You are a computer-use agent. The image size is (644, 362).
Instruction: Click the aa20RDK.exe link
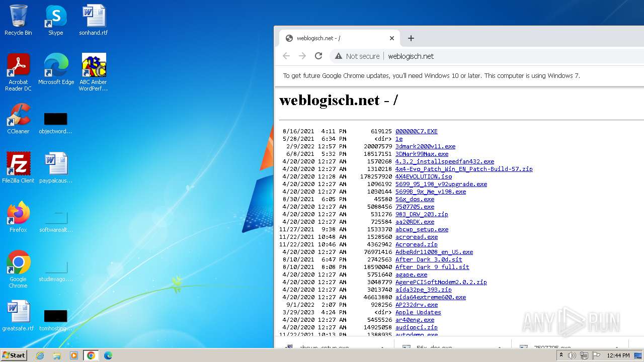click(x=415, y=222)
